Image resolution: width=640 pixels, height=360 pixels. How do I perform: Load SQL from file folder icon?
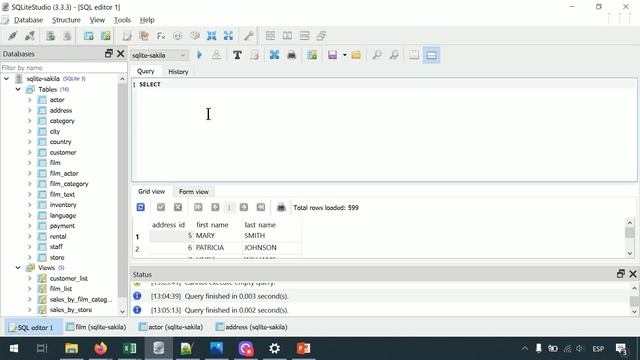[356, 55]
